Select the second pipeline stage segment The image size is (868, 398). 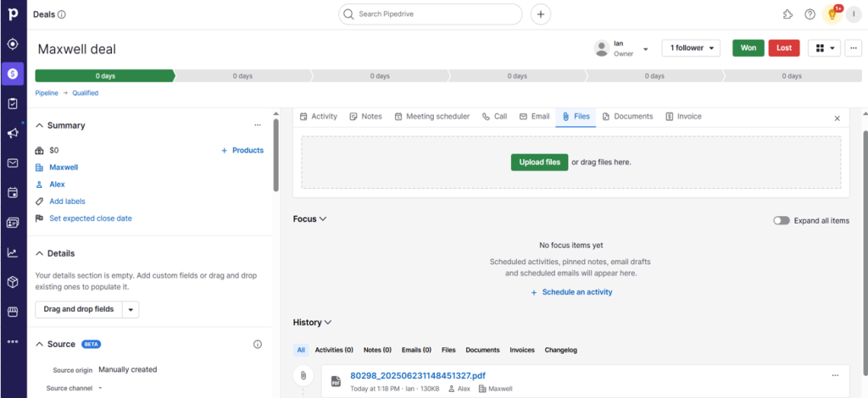242,75
